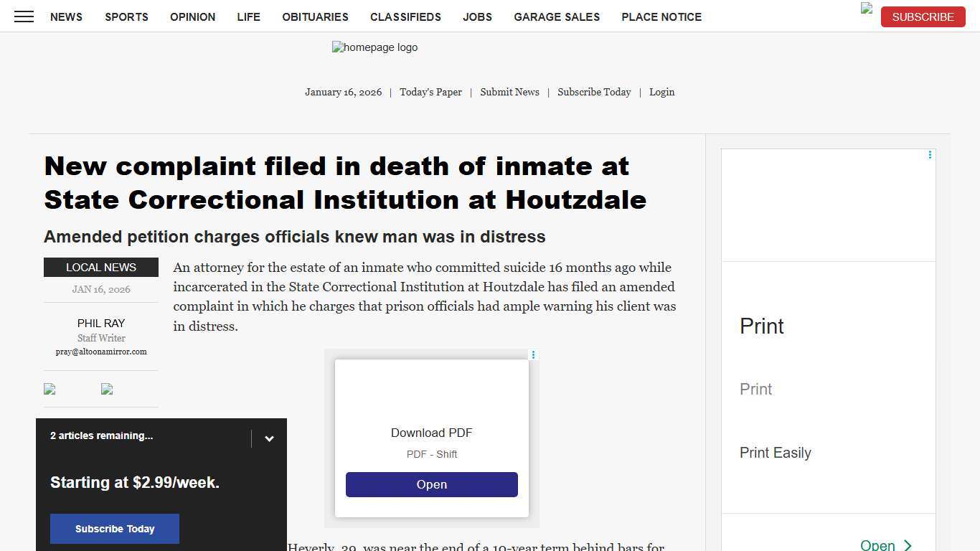Open the ad options icon on sidebar ad
This screenshot has width=980, height=551.
click(x=930, y=154)
